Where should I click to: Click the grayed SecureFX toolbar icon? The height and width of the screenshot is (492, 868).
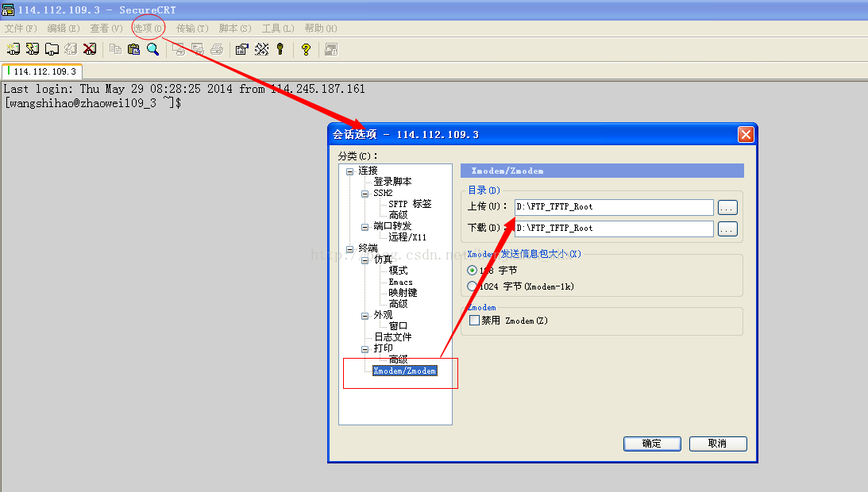coord(331,49)
